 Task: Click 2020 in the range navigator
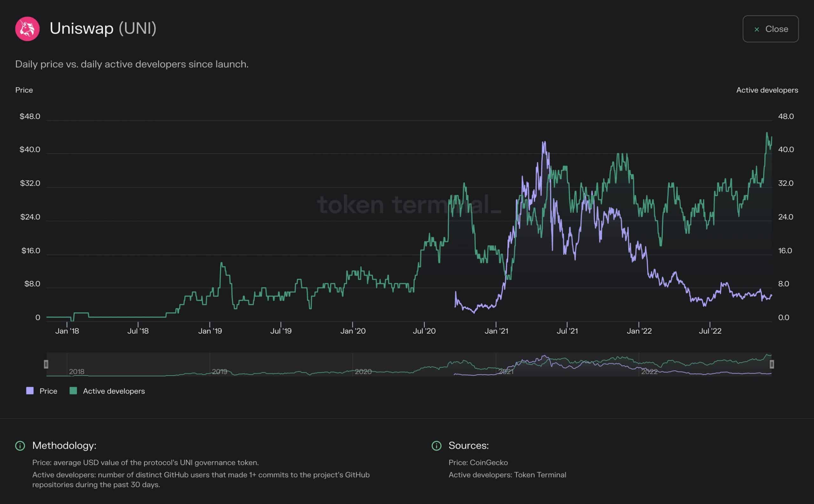tap(363, 371)
